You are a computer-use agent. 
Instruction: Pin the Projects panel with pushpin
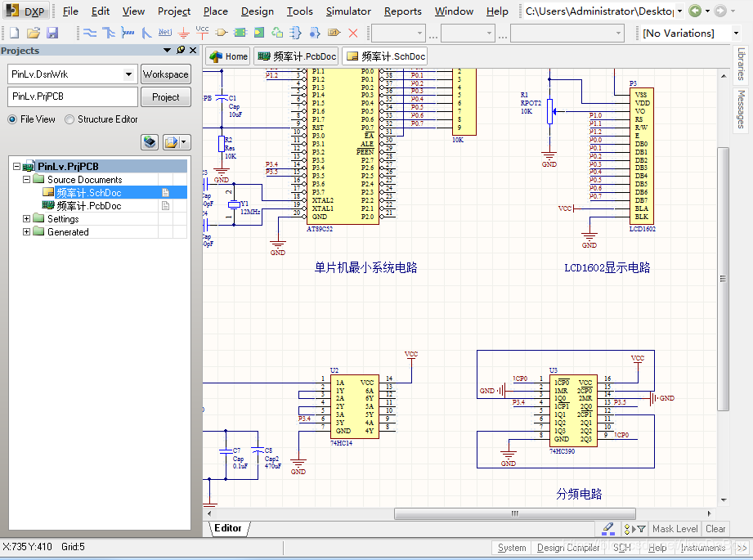pyautogui.click(x=181, y=51)
